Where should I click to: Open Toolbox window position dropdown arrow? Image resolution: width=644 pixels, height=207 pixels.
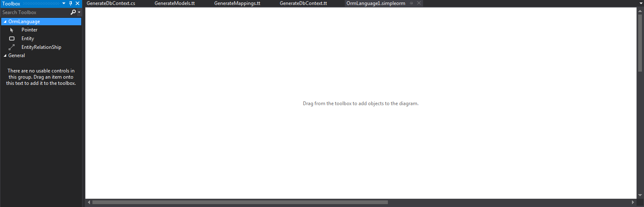pyautogui.click(x=64, y=3)
